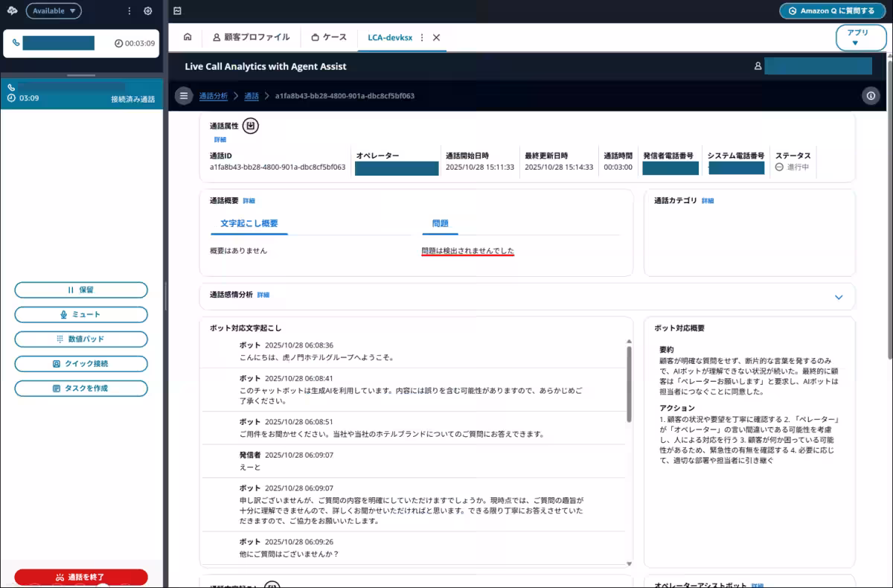893x588 pixels.
Task: Toggle ミュート to mute the call
Action: pos(81,315)
